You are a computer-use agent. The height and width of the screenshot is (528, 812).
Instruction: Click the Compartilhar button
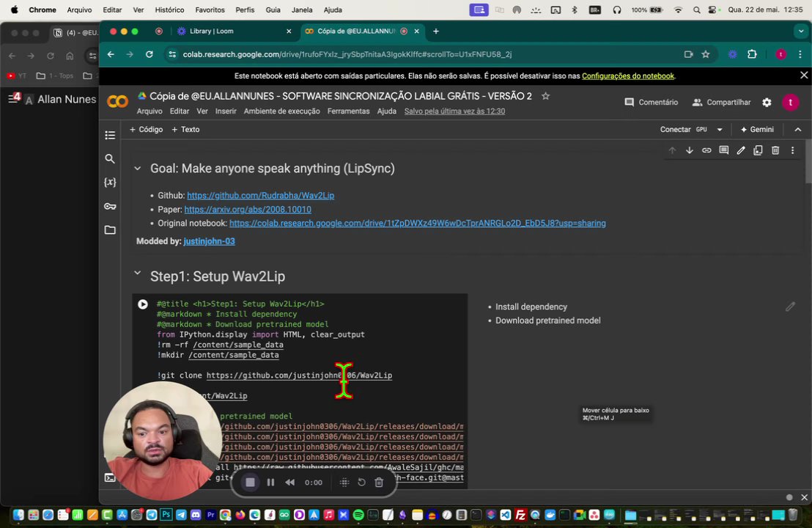721,102
